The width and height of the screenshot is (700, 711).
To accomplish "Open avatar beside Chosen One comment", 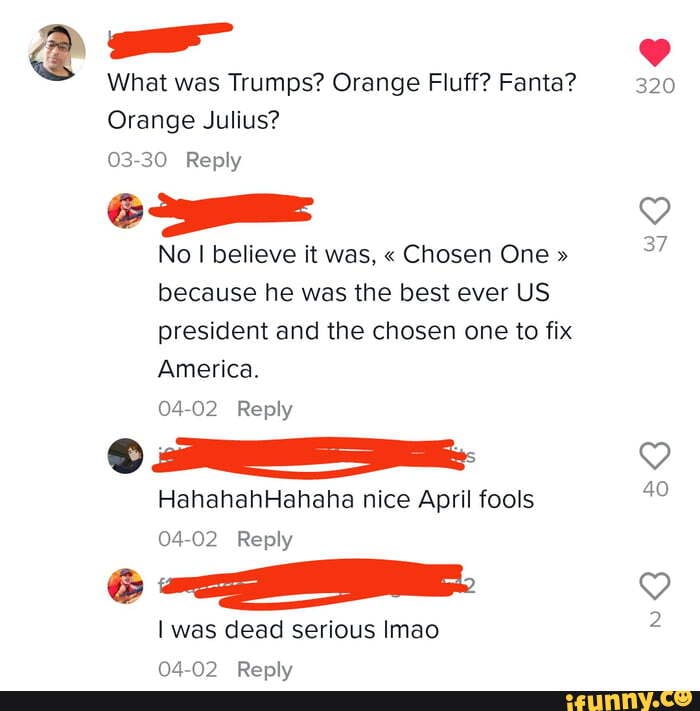I will 126,211.
